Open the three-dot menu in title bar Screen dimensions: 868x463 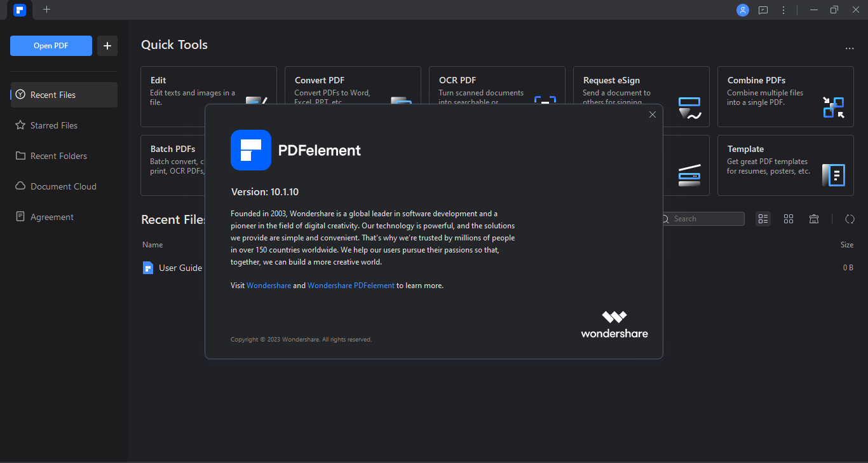(x=783, y=10)
